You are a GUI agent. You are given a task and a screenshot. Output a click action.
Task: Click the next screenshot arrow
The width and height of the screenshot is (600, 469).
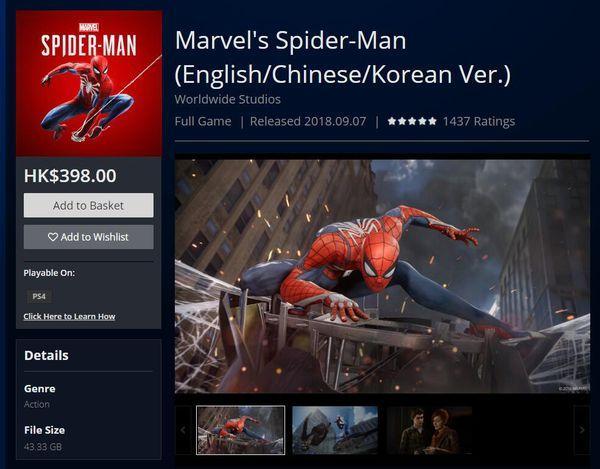[x=582, y=430]
